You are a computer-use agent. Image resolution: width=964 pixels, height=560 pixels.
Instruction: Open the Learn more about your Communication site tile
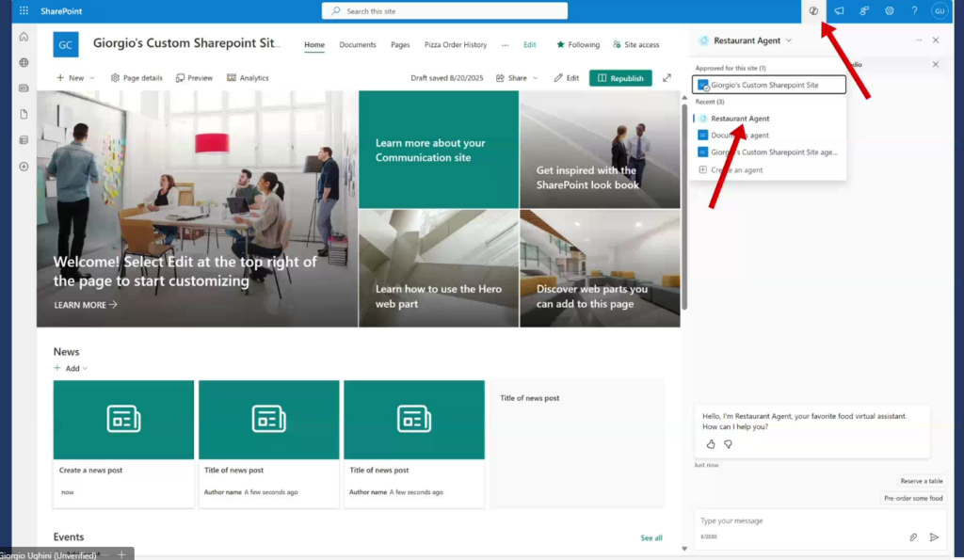pyautogui.click(x=439, y=150)
